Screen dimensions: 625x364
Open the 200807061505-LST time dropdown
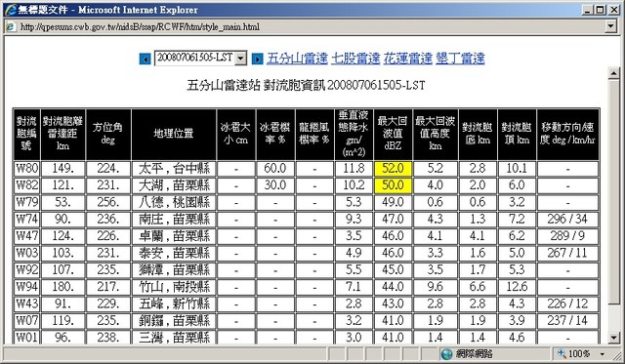coord(200,59)
